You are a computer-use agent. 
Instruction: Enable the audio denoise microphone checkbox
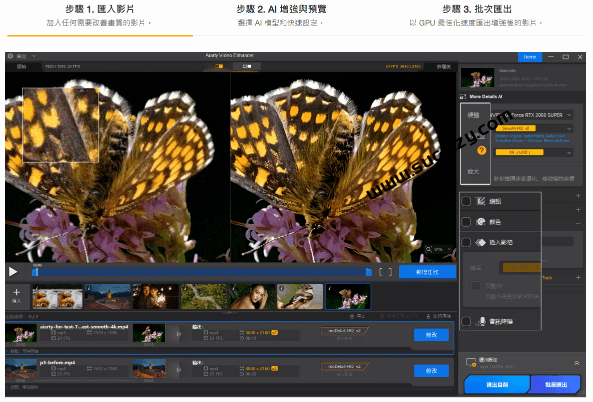[466, 321]
